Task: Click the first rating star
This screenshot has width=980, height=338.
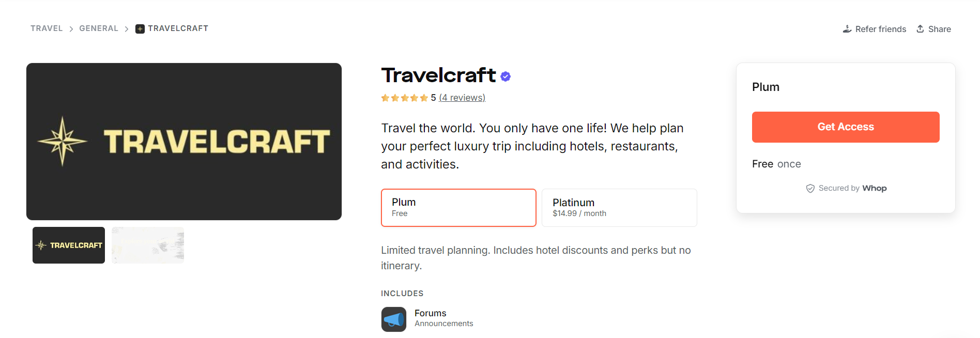Action: point(385,97)
